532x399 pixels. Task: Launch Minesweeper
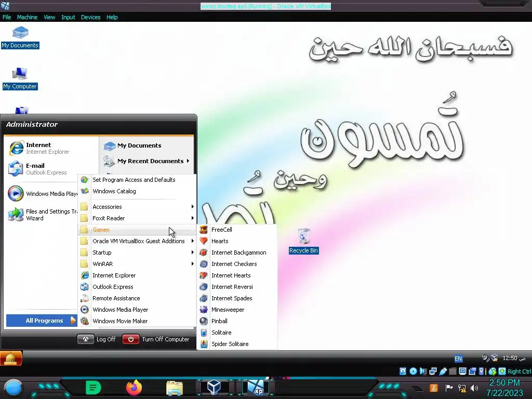237,310
